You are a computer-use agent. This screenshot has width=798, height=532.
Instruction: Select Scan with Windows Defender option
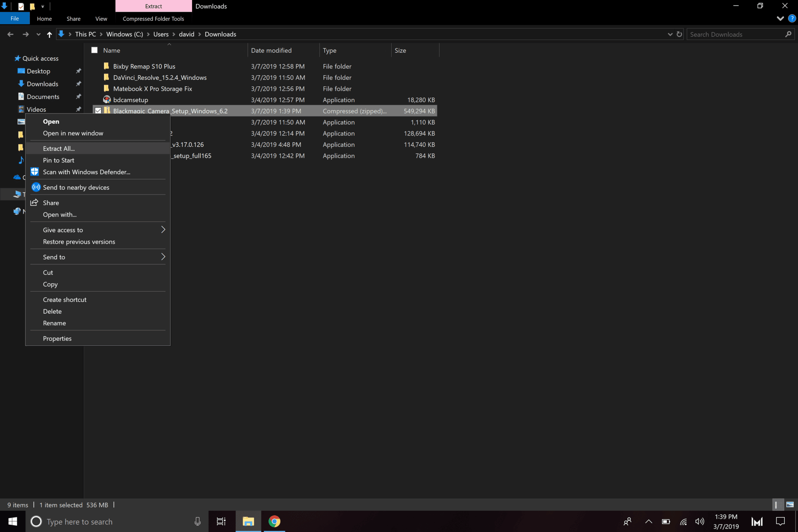[x=86, y=172]
